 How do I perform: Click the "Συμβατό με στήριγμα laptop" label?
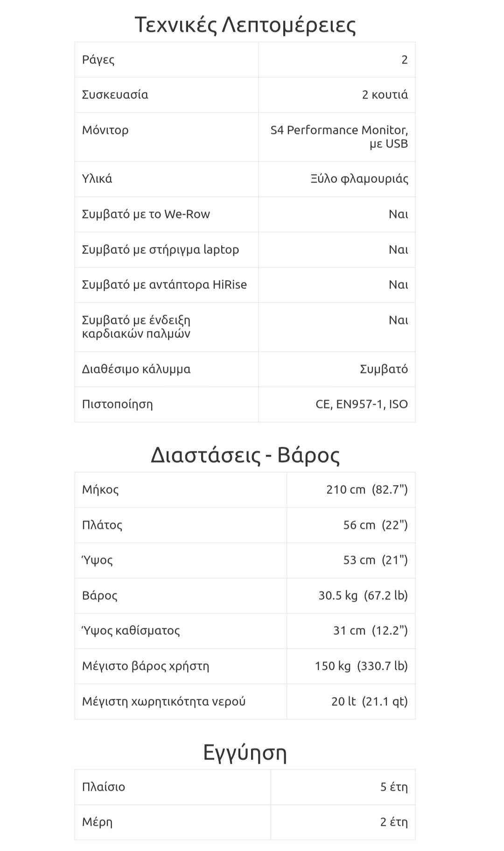tap(161, 250)
